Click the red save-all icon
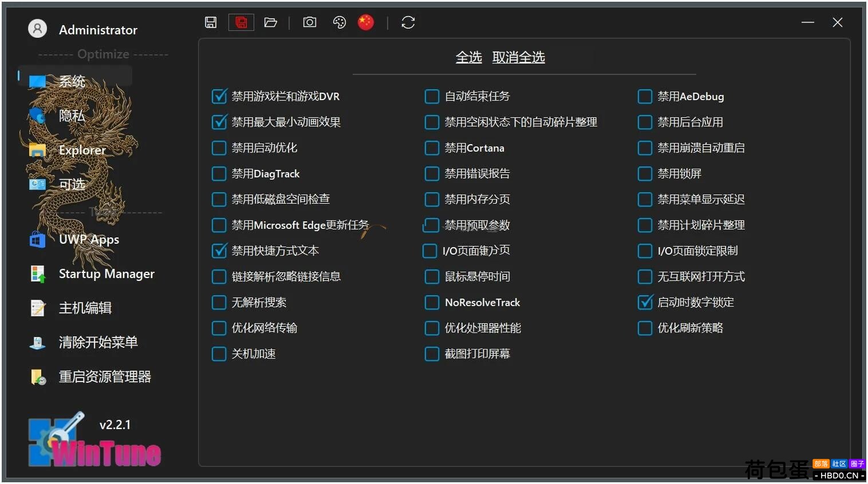 pos(241,22)
